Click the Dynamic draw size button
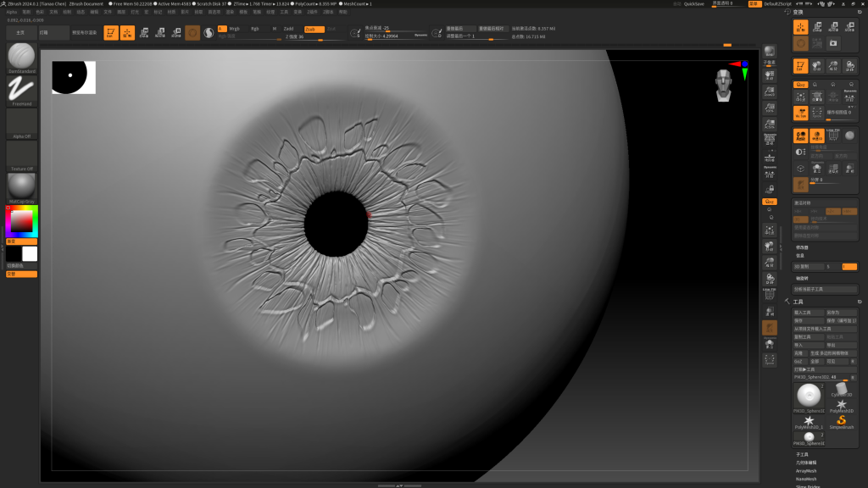Image resolution: width=868 pixels, height=488 pixels. [421, 36]
